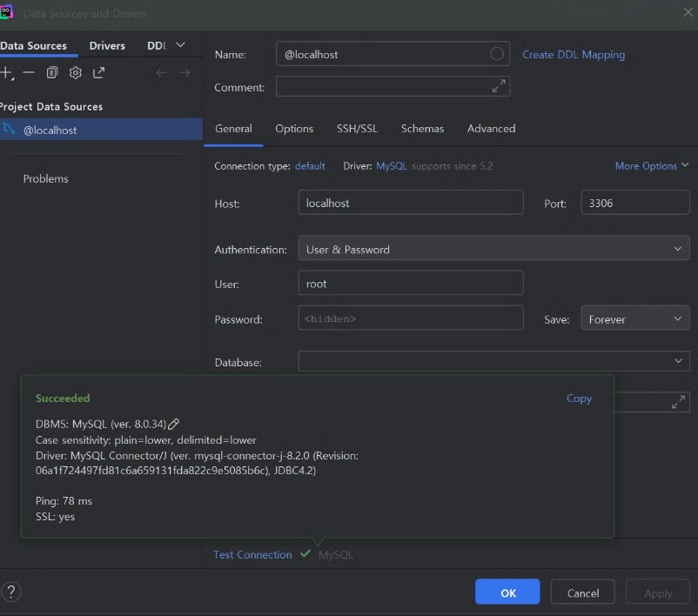Select the Options tab
698x616 pixels.
click(294, 129)
